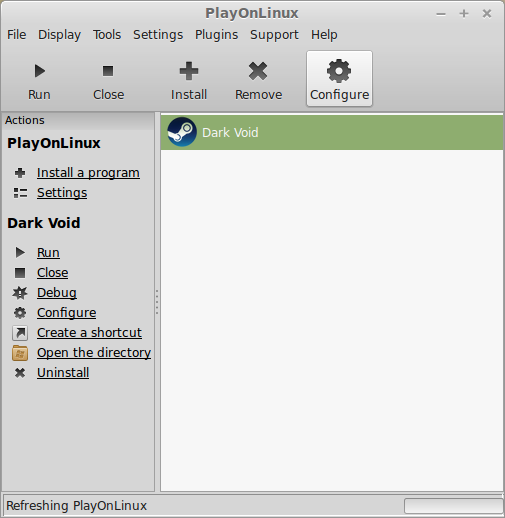Viewport: 505px width, 518px height.
Task: Open the Debug link
Action: pos(57,293)
